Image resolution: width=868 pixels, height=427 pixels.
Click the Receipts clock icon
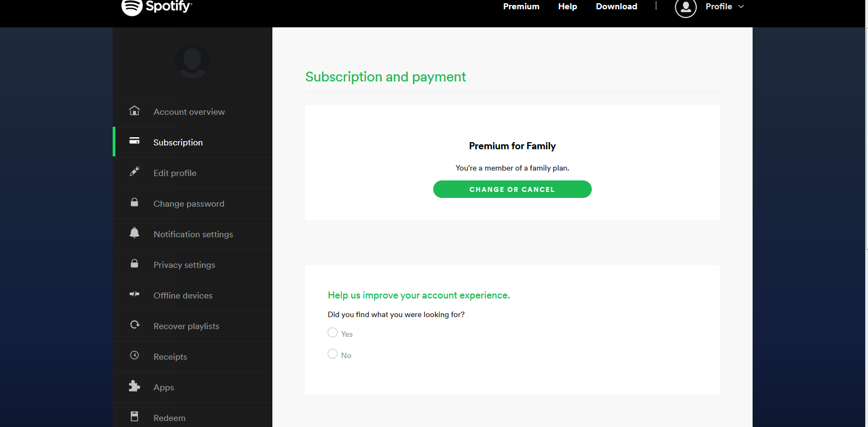pyautogui.click(x=135, y=355)
